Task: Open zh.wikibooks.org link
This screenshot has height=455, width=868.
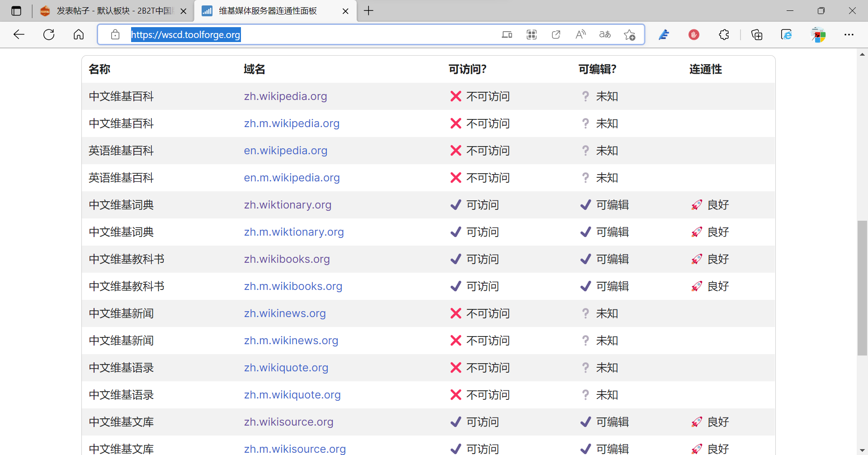Action: point(287,259)
